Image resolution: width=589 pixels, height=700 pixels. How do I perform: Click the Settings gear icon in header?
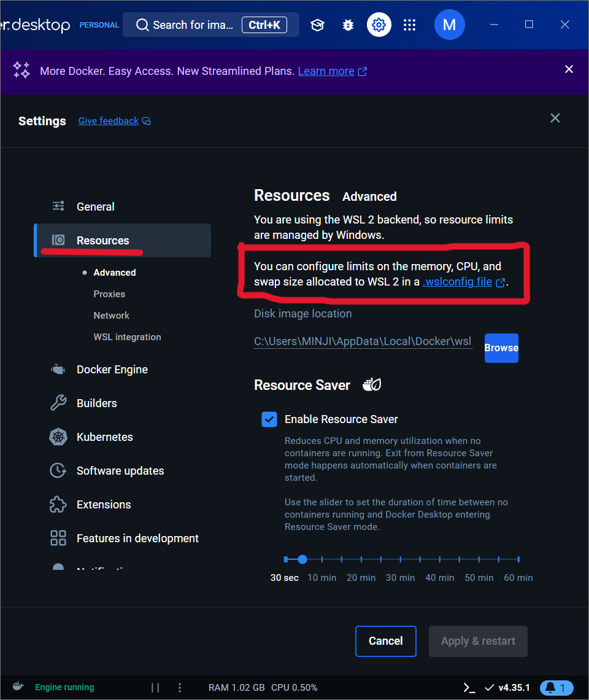pos(379,25)
